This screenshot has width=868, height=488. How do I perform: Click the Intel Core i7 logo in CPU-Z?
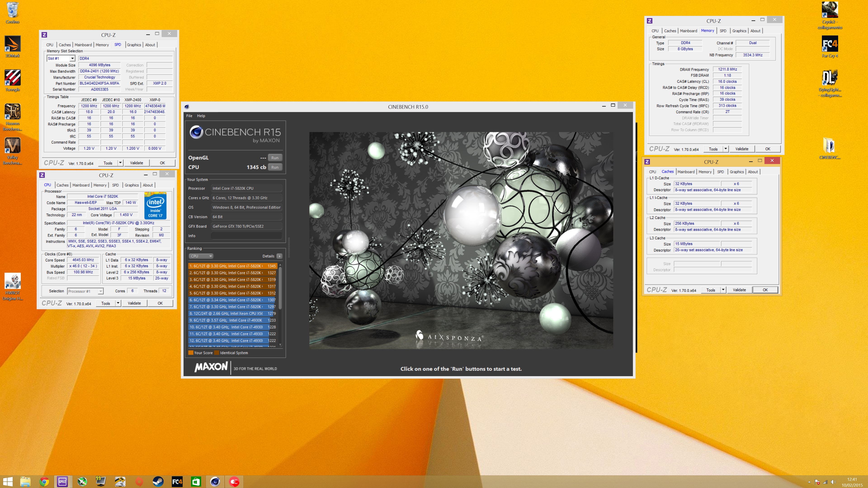click(x=155, y=206)
